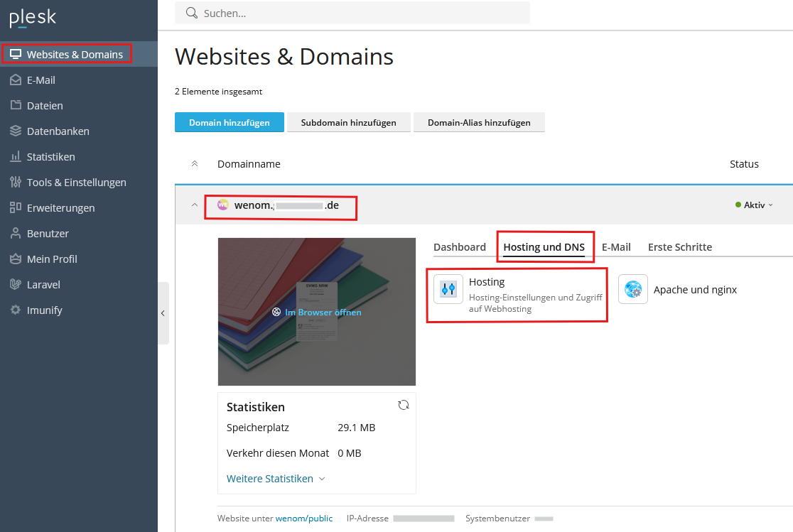
Task: Expand Weitere Statistiken
Action: (x=276, y=479)
